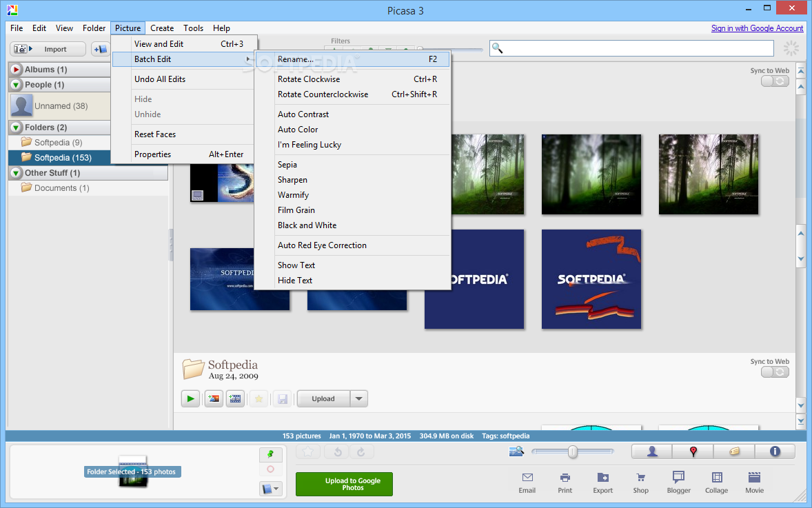Select Rotate Clockwise in submenu
Screen dimensions: 812x508
click(352, 79)
